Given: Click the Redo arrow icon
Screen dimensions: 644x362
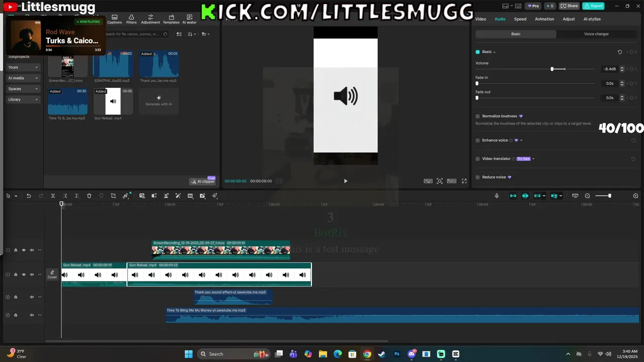Looking at the screenshot, I should (x=41, y=196).
